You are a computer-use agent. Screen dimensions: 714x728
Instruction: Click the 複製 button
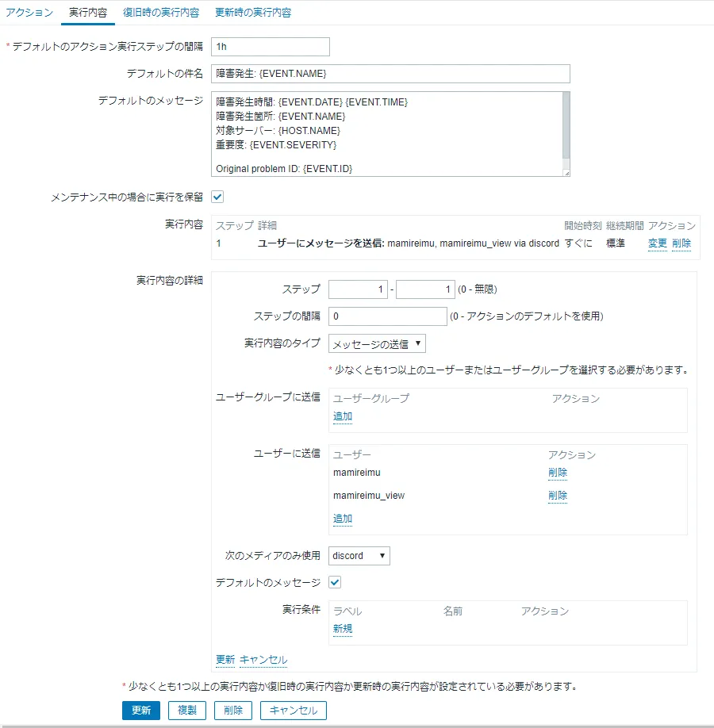tap(186, 711)
